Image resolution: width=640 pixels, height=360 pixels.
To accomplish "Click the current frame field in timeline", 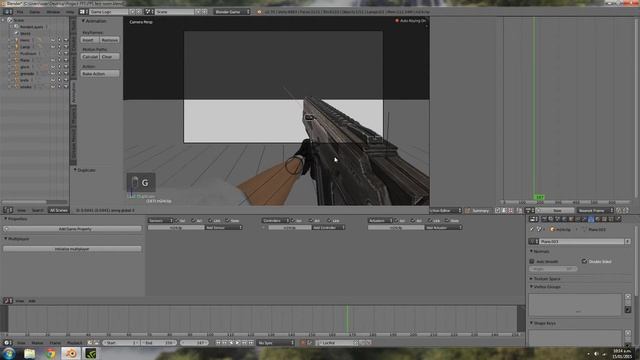I will coord(195,343).
